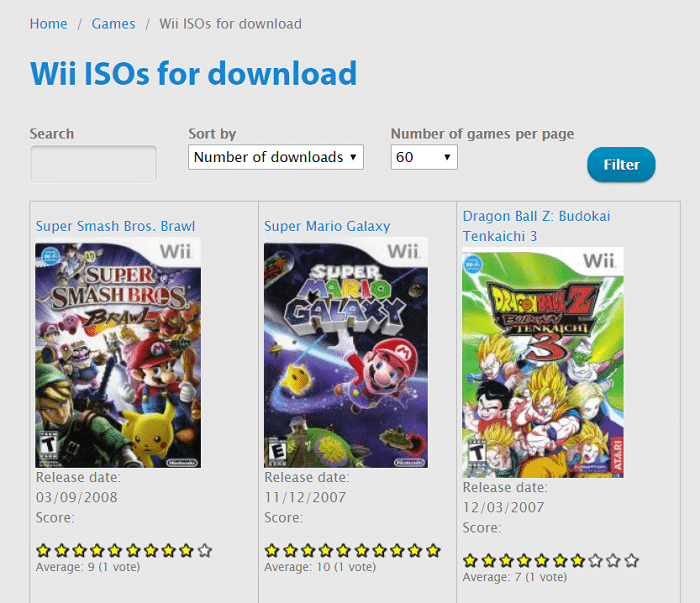This screenshot has height=603, width=700.
Task: Rate Super Mario Galaxy one star
Action: coord(272,551)
